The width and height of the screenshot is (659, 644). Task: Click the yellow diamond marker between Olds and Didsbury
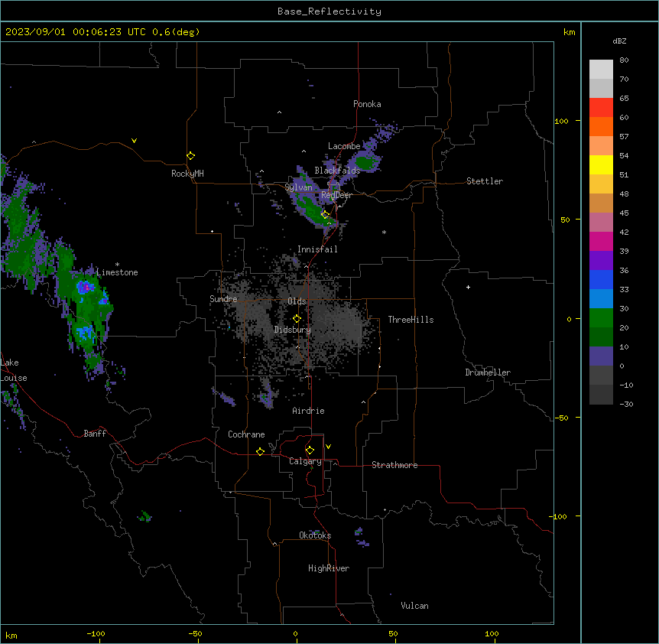(x=297, y=319)
